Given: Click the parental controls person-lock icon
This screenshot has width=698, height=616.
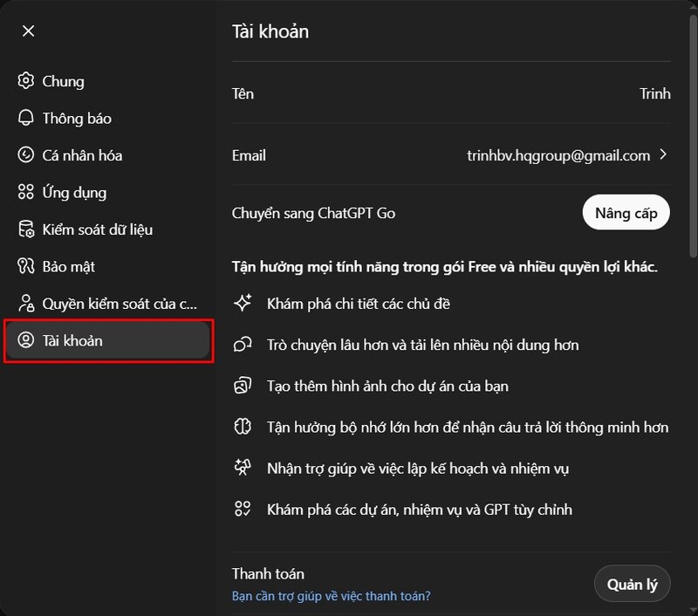Looking at the screenshot, I should (26, 303).
